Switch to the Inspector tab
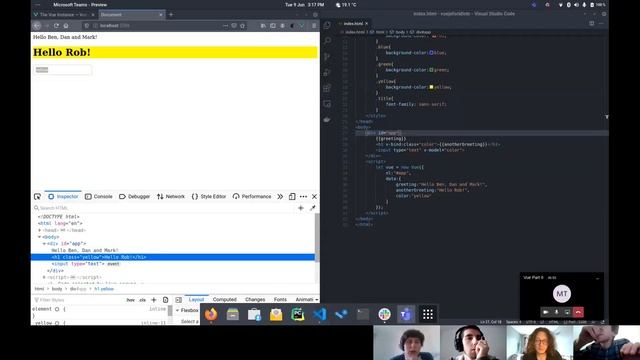The width and height of the screenshot is (640, 360). tap(63, 197)
